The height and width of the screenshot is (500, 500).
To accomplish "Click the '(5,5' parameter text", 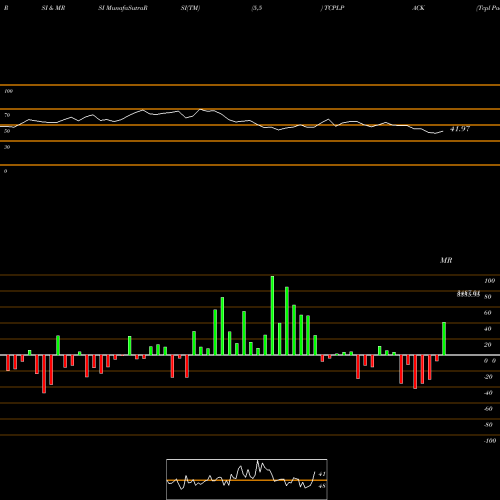I will [x=257, y=8].
